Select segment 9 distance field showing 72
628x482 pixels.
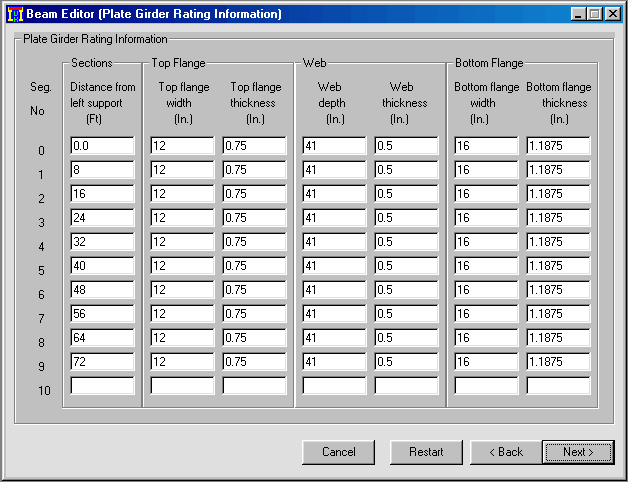tap(102, 362)
